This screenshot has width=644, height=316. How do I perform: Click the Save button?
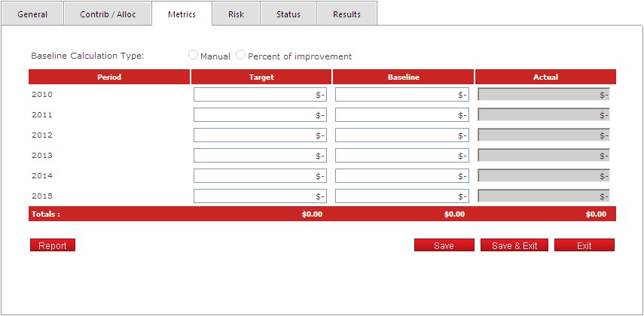click(x=444, y=246)
